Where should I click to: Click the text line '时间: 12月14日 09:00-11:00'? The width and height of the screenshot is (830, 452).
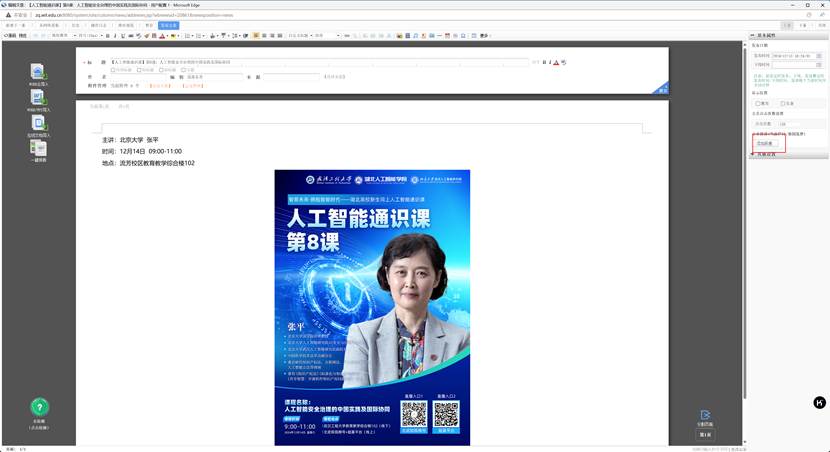pos(142,151)
